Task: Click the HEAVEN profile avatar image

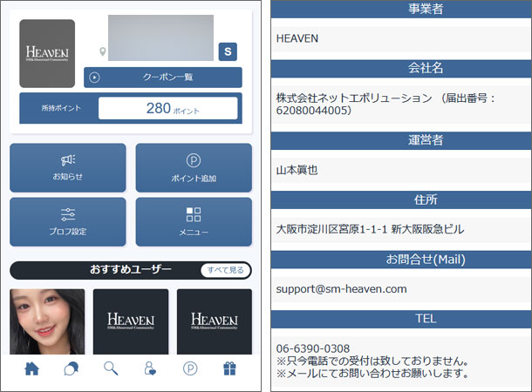Action: tap(47, 54)
